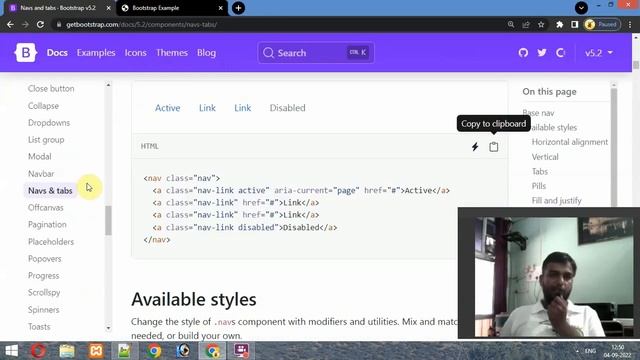Open the Windows Start menu

pyautogui.click(x=11, y=351)
